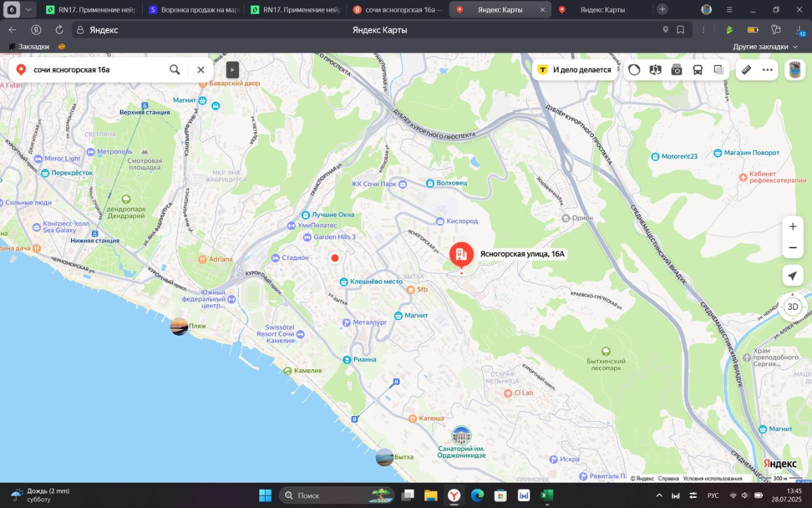Screen dimensions: 812x508
Task: Open the Бытха beach photo marker
Action: click(x=384, y=457)
